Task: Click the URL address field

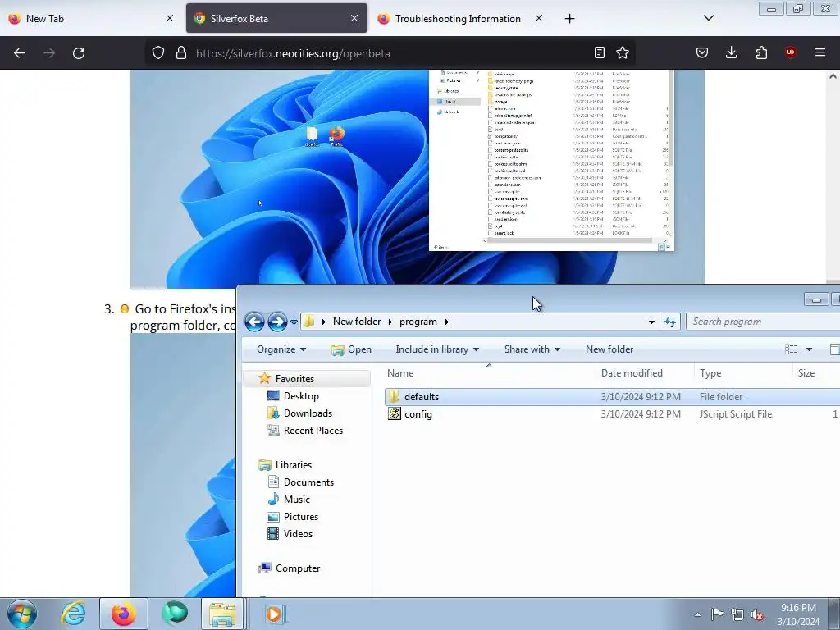Action: [x=390, y=53]
